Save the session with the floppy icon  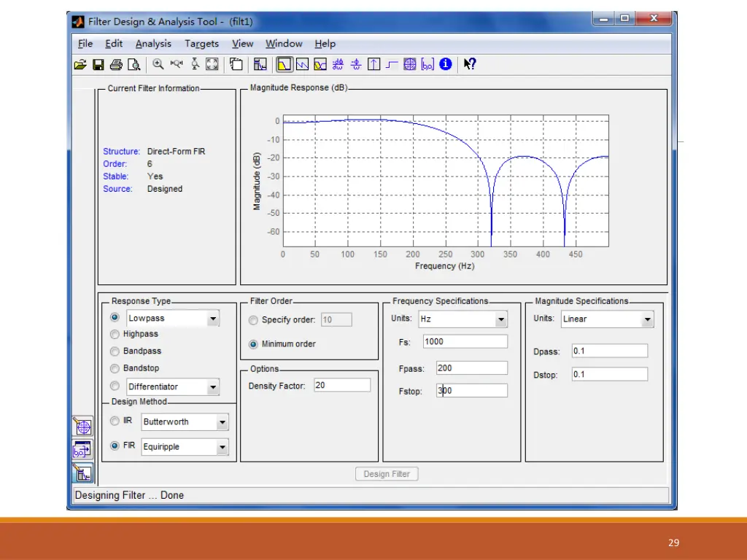(98, 64)
